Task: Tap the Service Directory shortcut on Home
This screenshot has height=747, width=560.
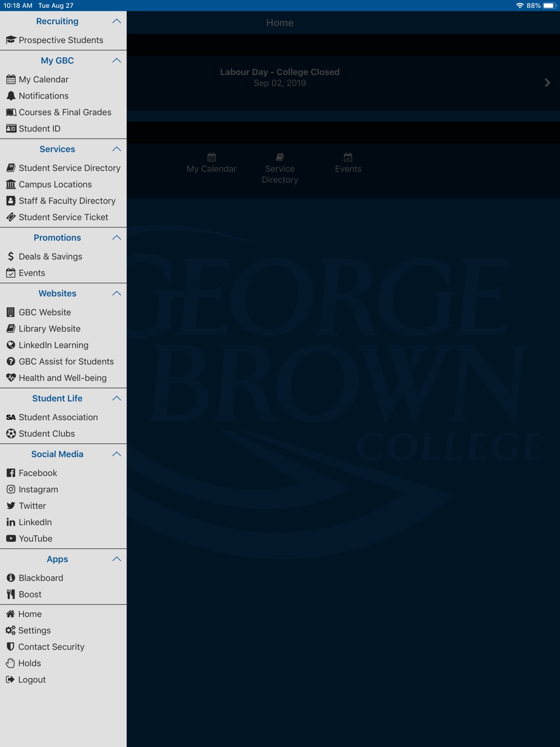Action: point(280,169)
